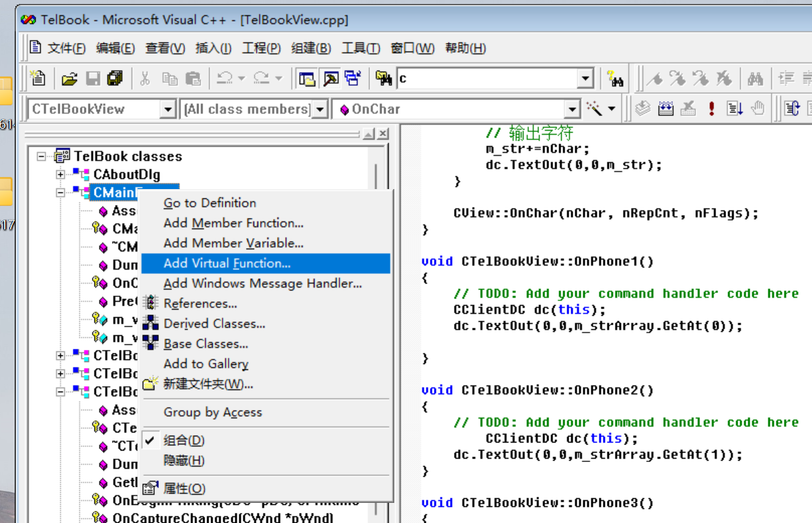The image size is (812, 523).
Task: Open the 工具(T) menu
Action: 361,48
